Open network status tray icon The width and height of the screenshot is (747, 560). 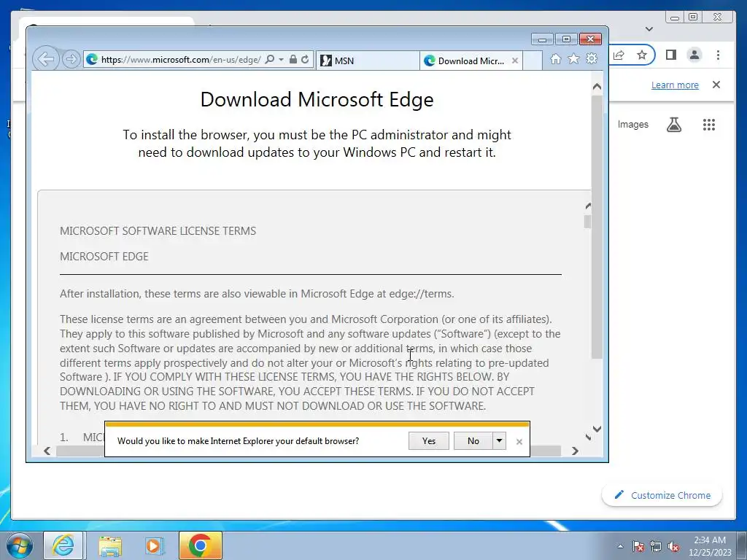tap(656, 546)
